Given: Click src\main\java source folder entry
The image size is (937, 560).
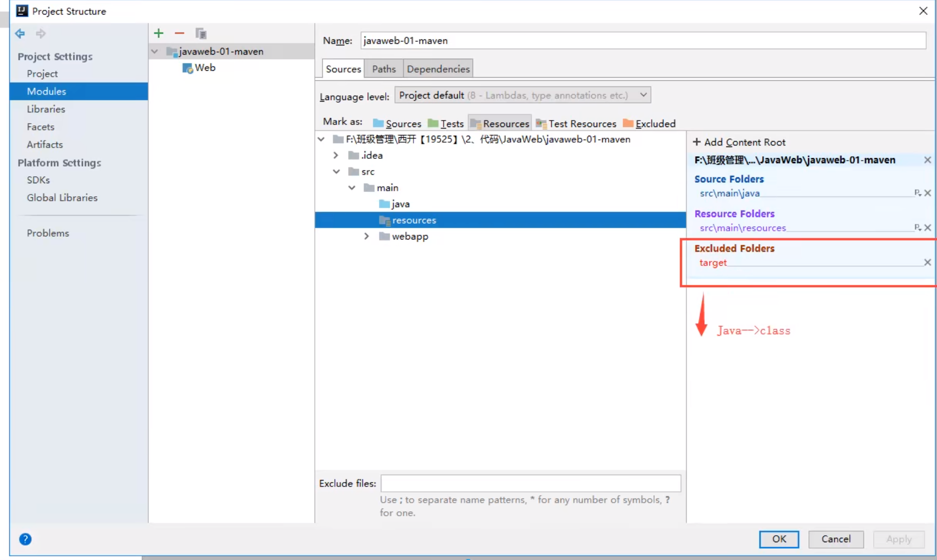Looking at the screenshot, I should point(730,194).
